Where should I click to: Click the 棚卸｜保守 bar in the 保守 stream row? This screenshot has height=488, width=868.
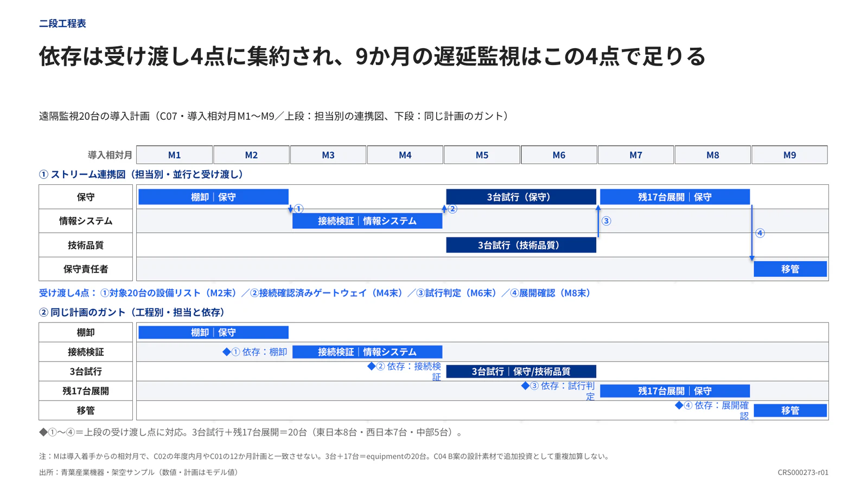213,197
